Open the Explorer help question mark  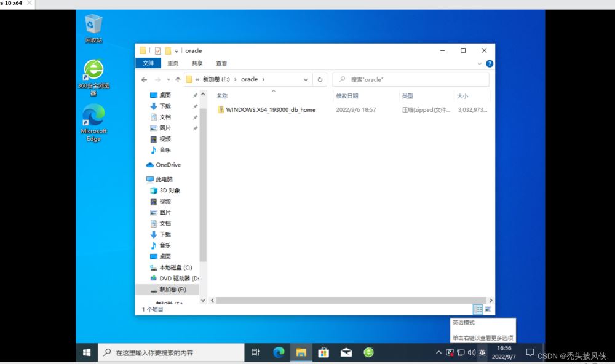[490, 63]
